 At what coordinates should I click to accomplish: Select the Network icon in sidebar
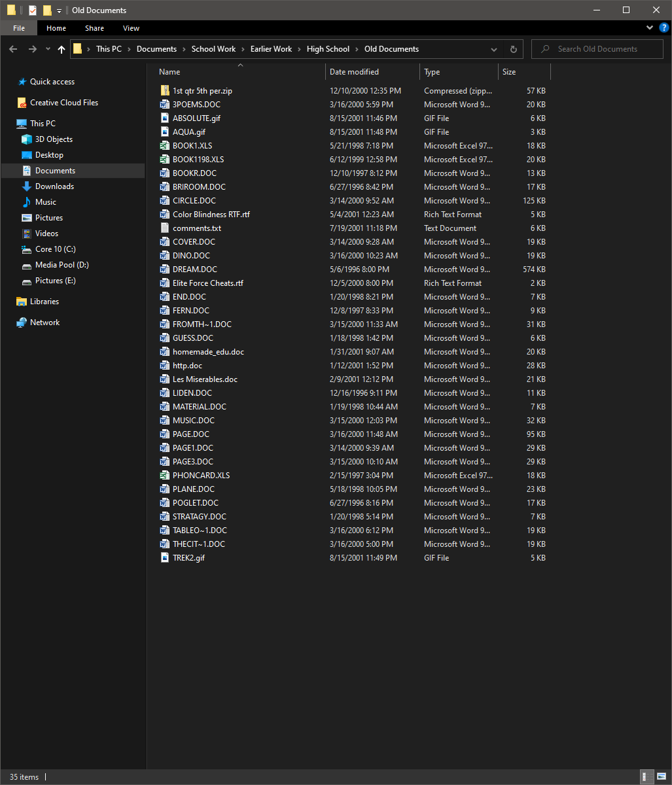tap(22, 323)
